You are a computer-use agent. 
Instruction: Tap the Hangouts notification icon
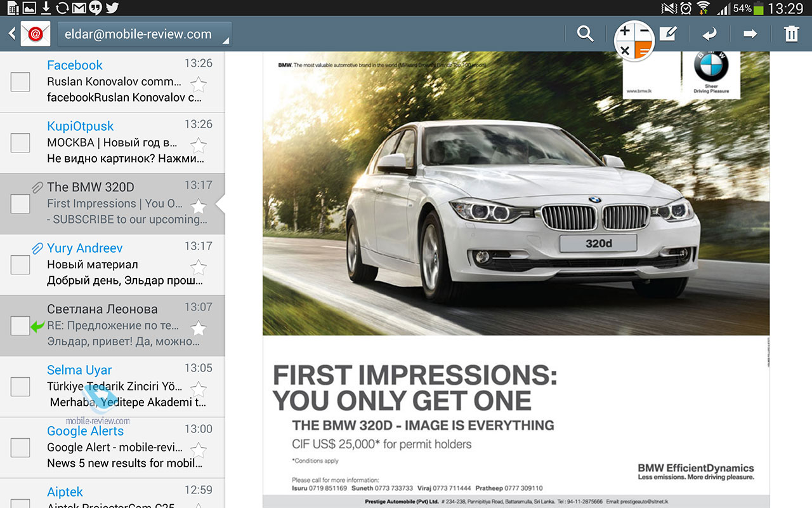[x=96, y=8]
